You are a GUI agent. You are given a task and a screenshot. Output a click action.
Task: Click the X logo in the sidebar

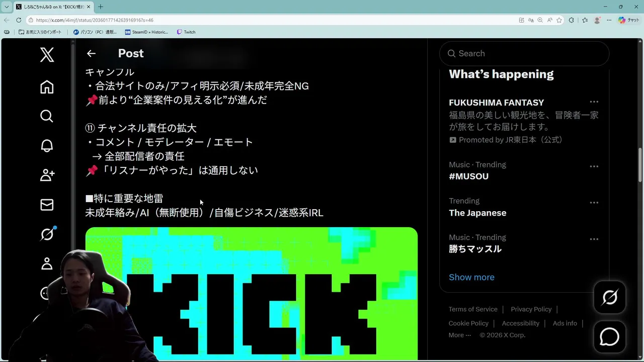point(47,54)
